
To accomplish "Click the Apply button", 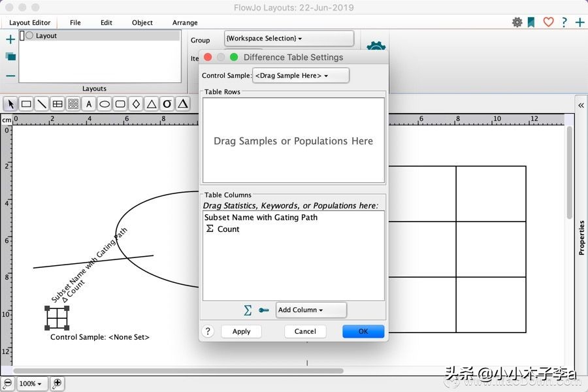I will [241, 331].
